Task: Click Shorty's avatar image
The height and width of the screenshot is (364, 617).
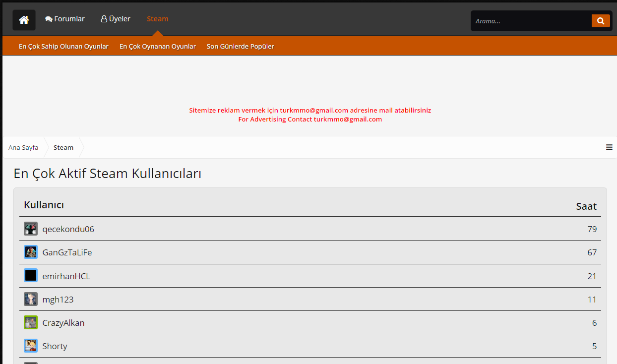Action: point(31,346)
